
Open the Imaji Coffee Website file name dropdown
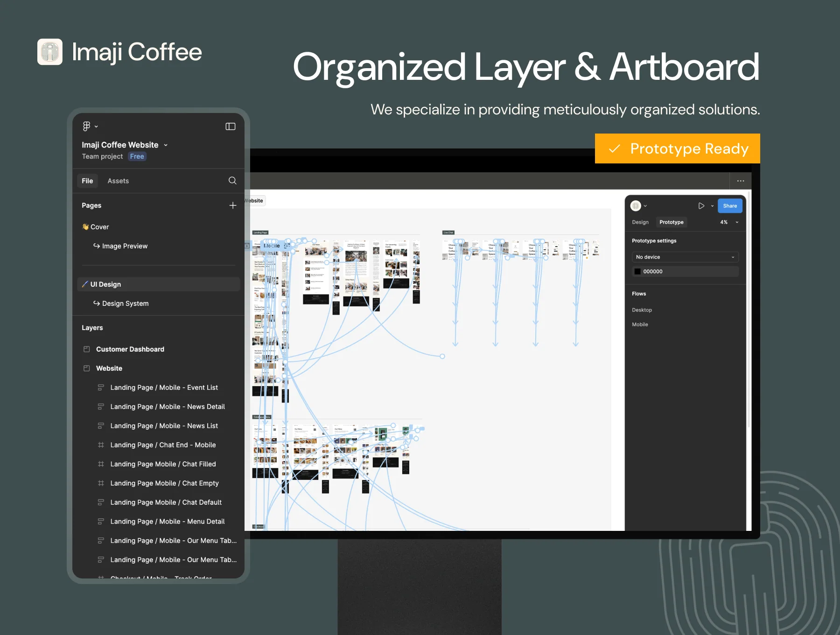(x=166, y=145)
